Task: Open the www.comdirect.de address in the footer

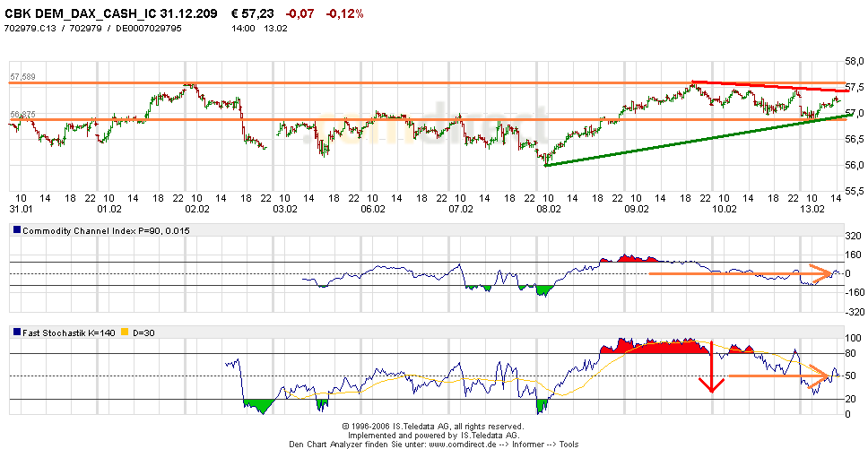Action: click(464, 444)
